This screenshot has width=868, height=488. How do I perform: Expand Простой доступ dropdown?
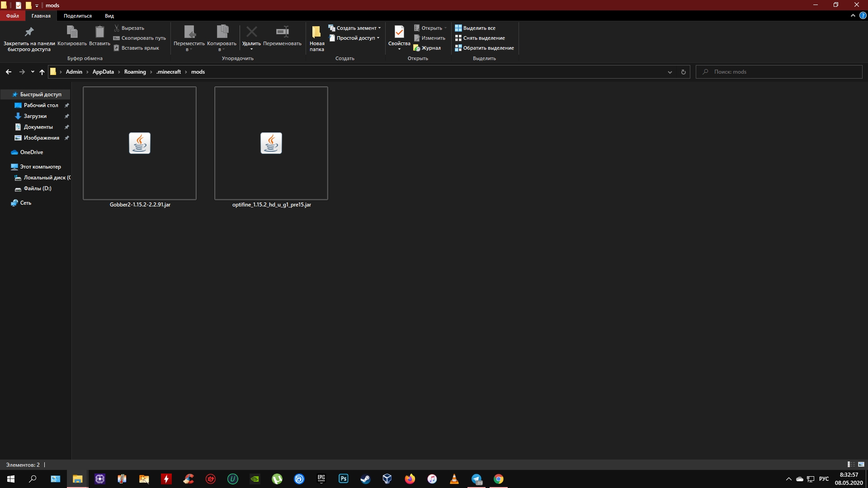(354, 38)
